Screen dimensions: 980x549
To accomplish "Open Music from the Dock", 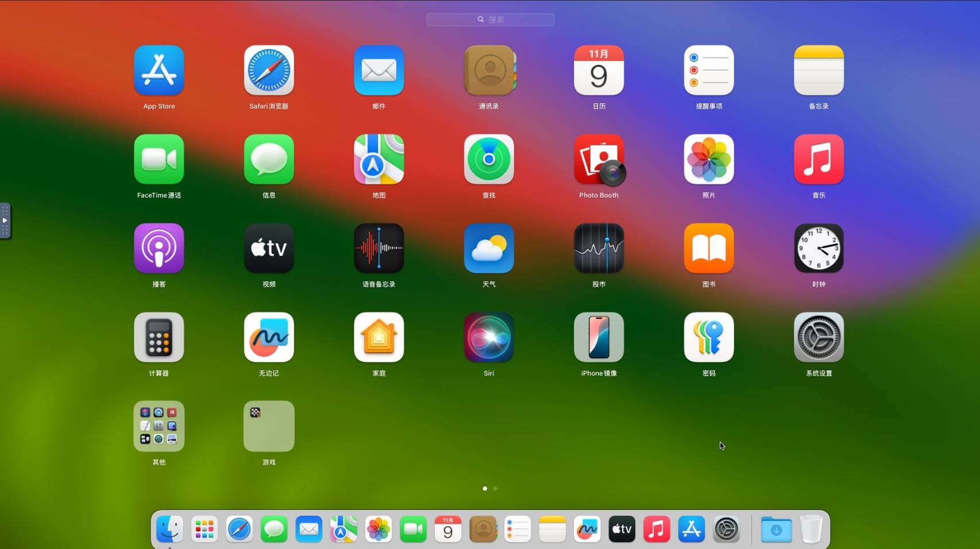I will click(x=657, y=529).
